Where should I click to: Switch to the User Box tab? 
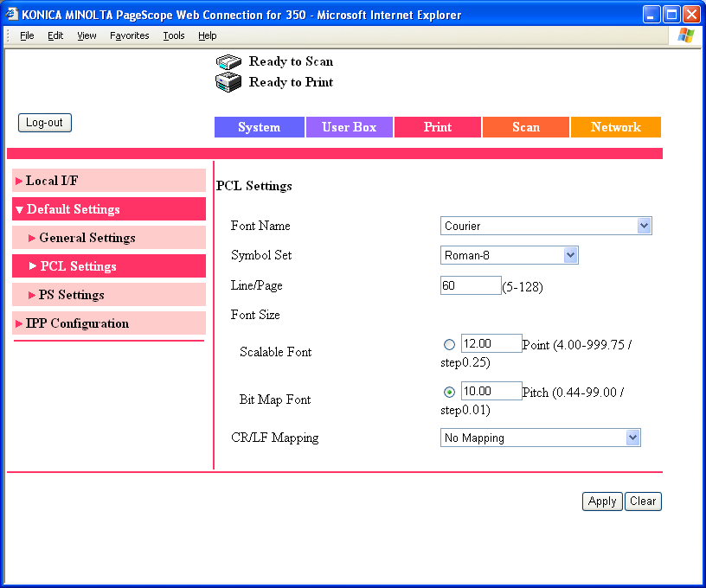pyautogui.click(x=350, y=127)
